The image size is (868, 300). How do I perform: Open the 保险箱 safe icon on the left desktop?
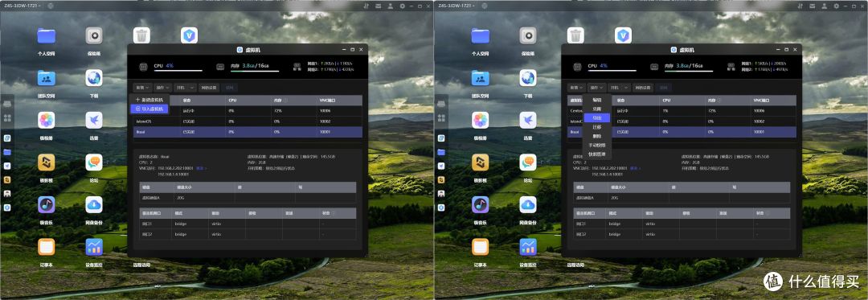(x=94, y=36)
